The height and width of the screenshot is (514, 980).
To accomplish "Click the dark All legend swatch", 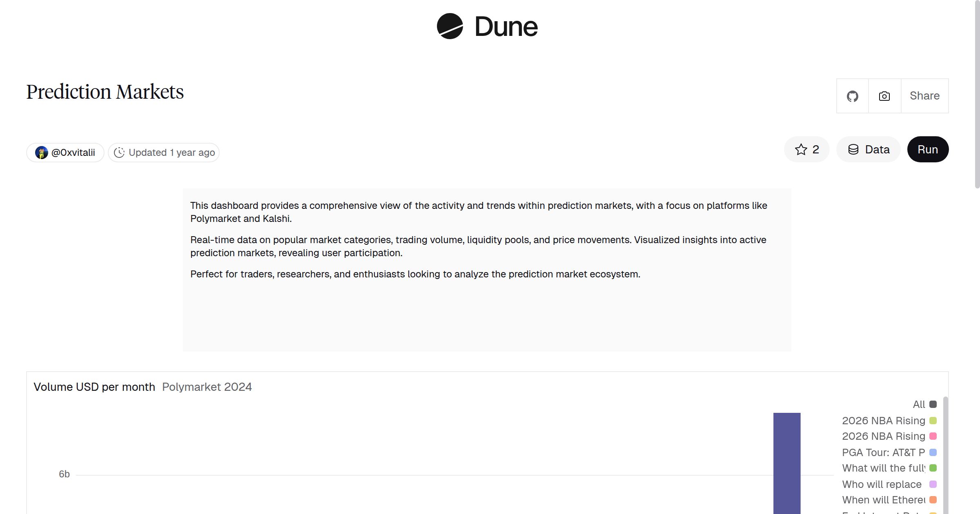I will pyautogui.click(x=932, y=404).
